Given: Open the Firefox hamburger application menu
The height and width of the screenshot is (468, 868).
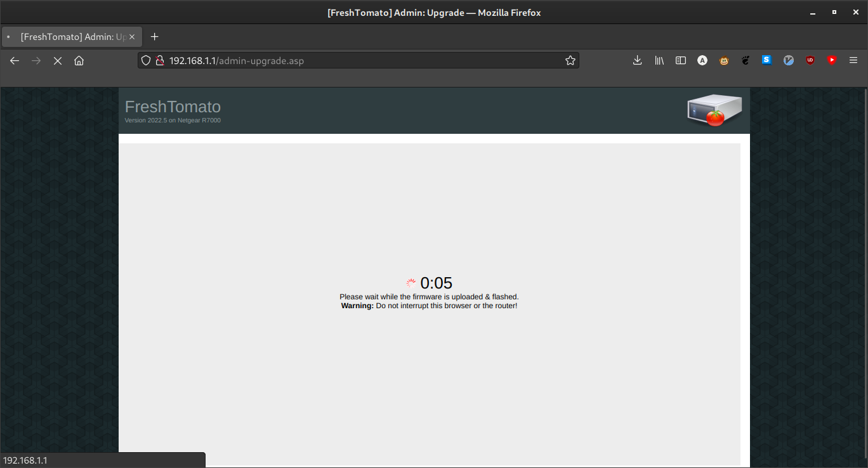Looking at the screenshot, I should coord(853,60).
